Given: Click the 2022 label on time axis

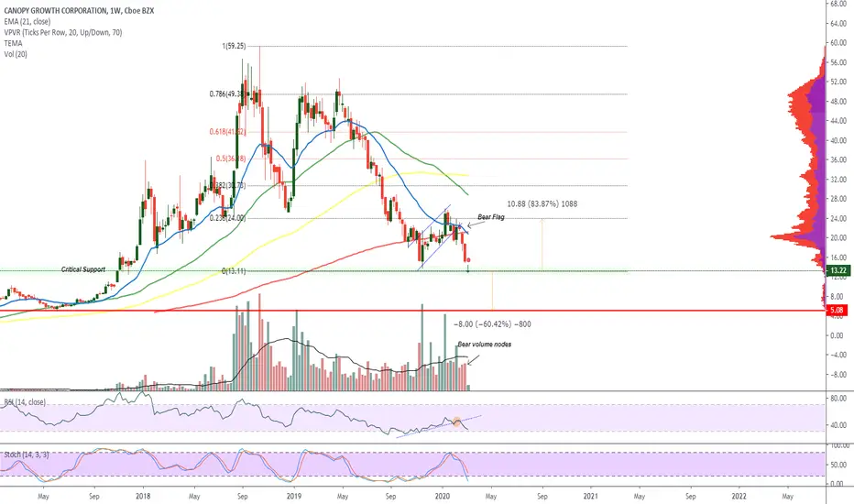Looking at the screenshot, I should (x=739, y=497).
